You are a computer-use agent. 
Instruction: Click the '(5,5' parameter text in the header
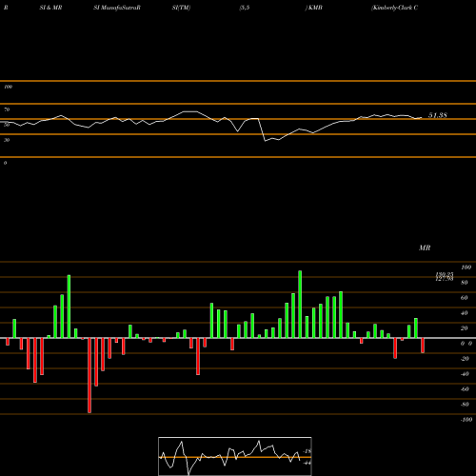[245, 8]
